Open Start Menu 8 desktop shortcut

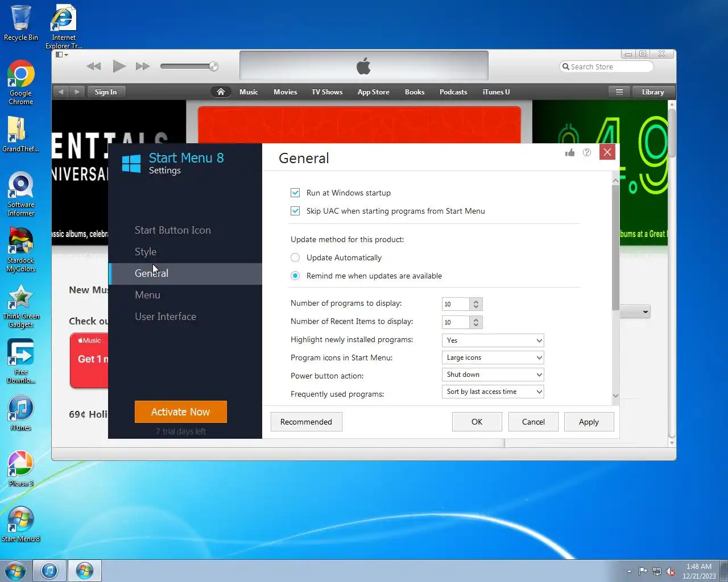tap(21, 524)
